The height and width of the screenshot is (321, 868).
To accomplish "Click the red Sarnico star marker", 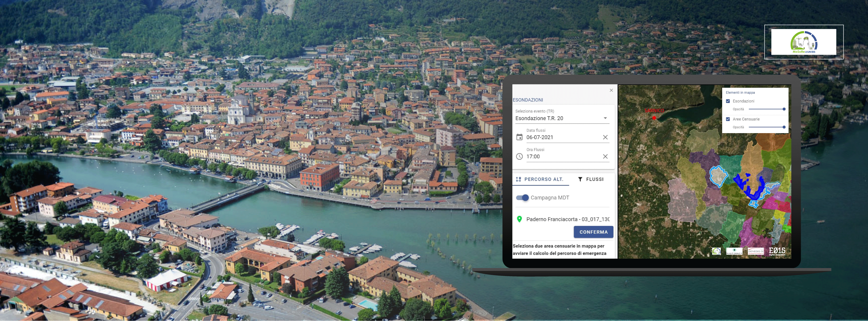I will tap(654, 117).
